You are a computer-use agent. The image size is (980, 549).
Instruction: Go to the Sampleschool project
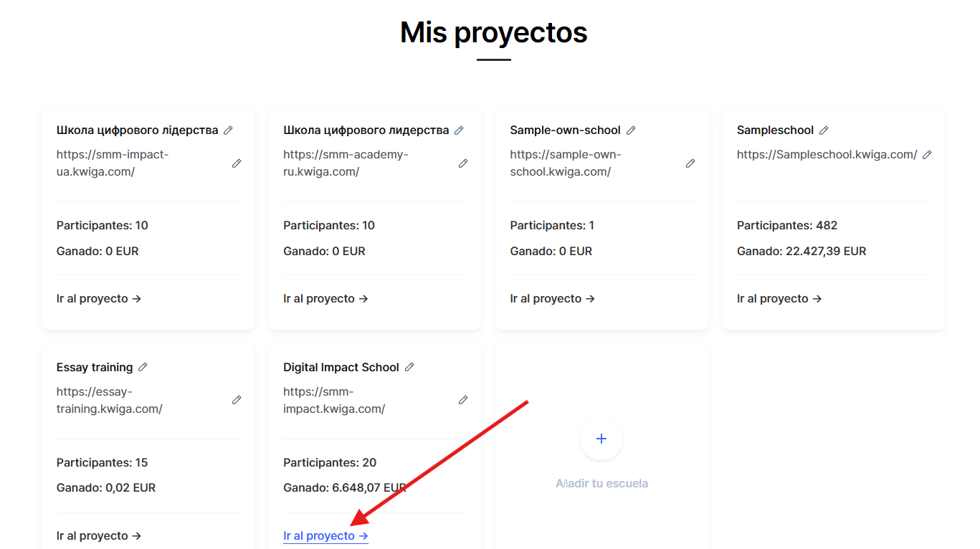[779, 299]
